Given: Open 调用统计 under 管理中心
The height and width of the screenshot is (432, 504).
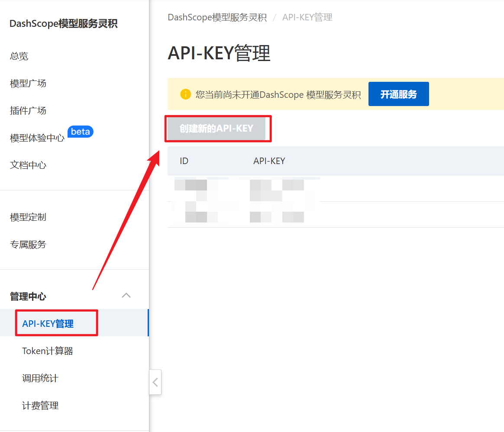Looking at the screenshot, I should click(40, 378).
